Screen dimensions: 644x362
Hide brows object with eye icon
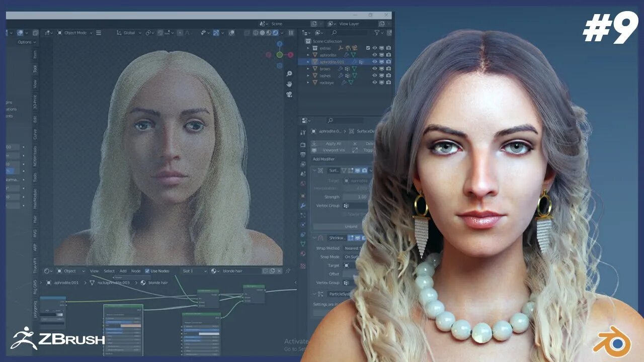tap(374, 68)
